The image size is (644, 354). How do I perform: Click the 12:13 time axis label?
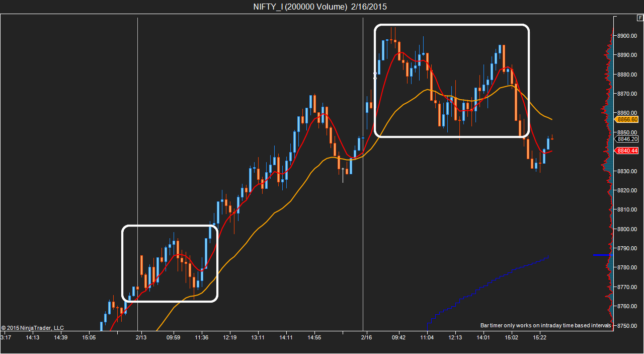(455, 337)
